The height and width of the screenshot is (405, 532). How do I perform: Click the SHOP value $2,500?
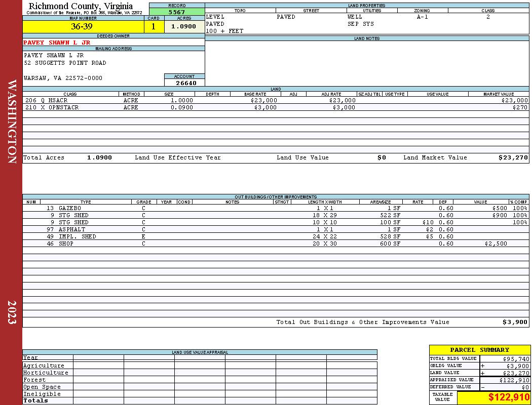point(496,244)
